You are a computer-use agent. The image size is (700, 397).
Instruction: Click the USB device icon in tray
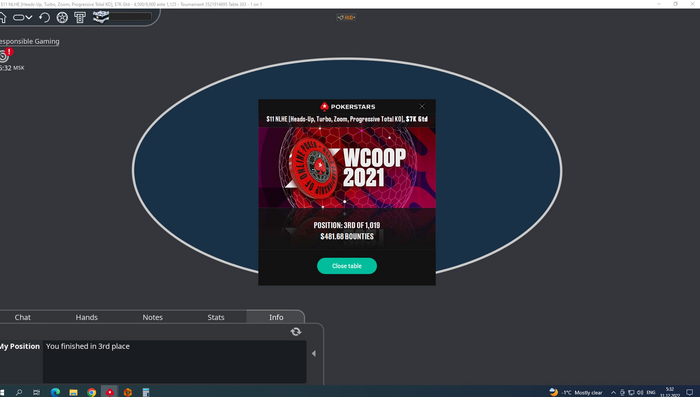pos(622,393)
